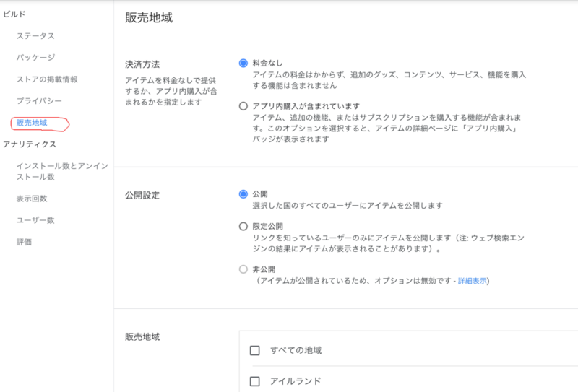Image resolution: width=578 pixels, height=392 pixels.
Task: Open ステータス in the sidebar
Action: click(x=35, y=36)
